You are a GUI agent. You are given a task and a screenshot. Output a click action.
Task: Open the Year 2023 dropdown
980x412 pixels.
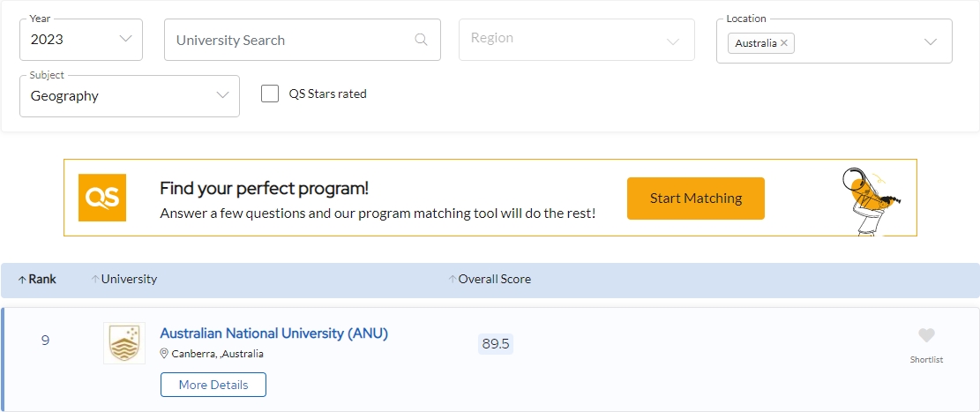(81, 40)
